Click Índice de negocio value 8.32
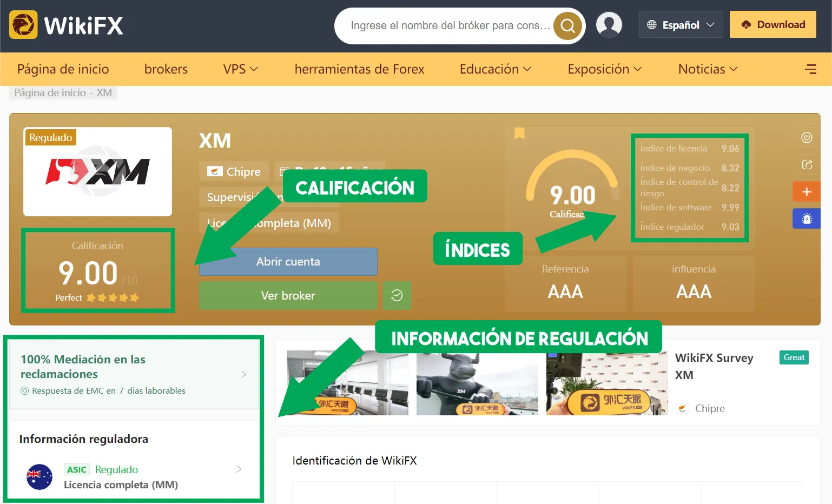 (730, 168)
